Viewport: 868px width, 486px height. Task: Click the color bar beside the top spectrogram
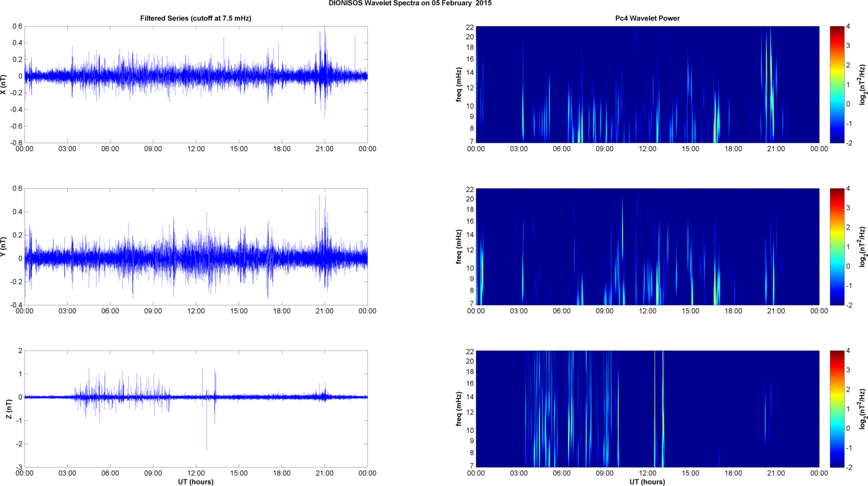click(837, 84)
